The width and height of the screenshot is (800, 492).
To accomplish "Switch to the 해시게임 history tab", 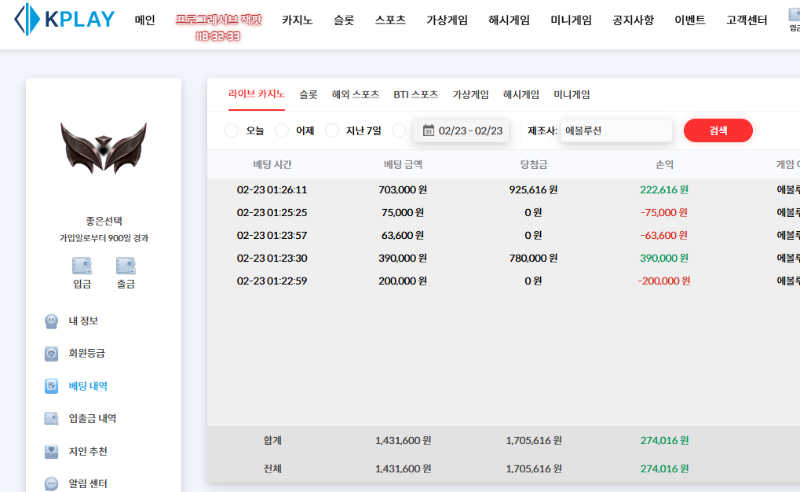I will tap(521, 94).
